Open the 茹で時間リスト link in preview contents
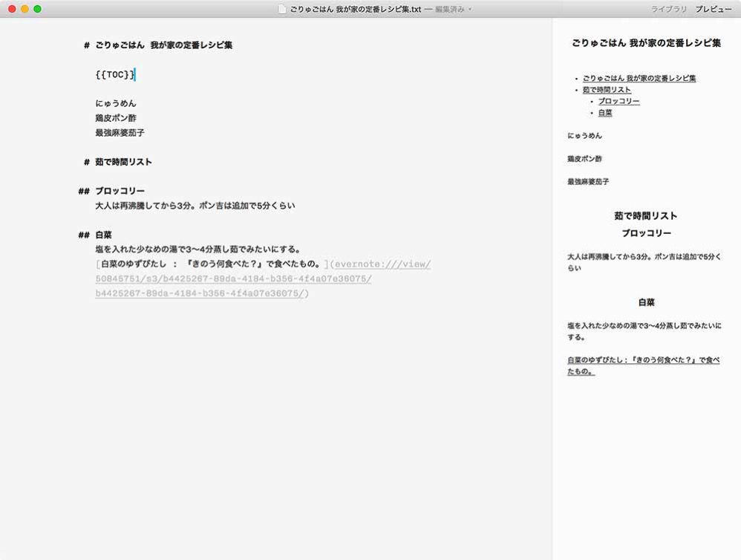 point(607,90)
